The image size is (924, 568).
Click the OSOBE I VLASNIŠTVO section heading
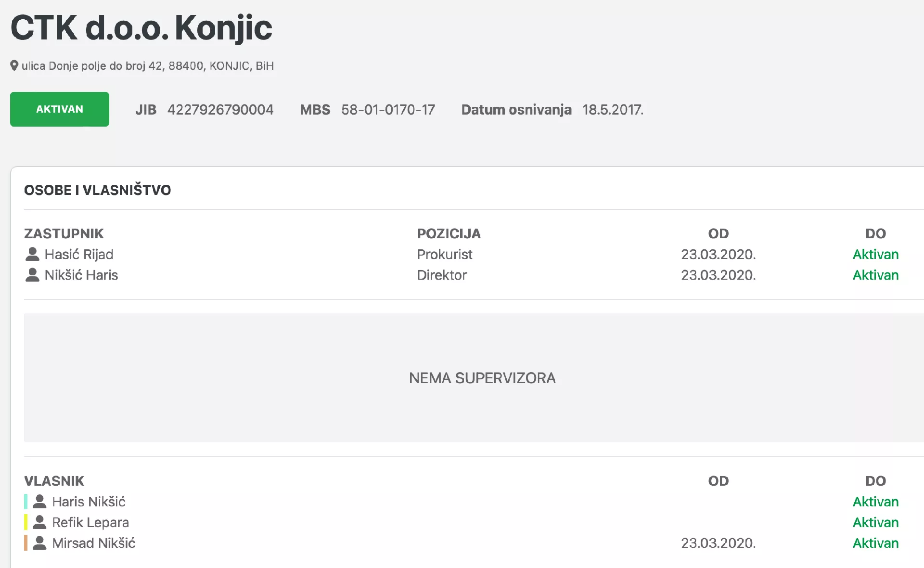pyautogui.click(x=98, y=190)
